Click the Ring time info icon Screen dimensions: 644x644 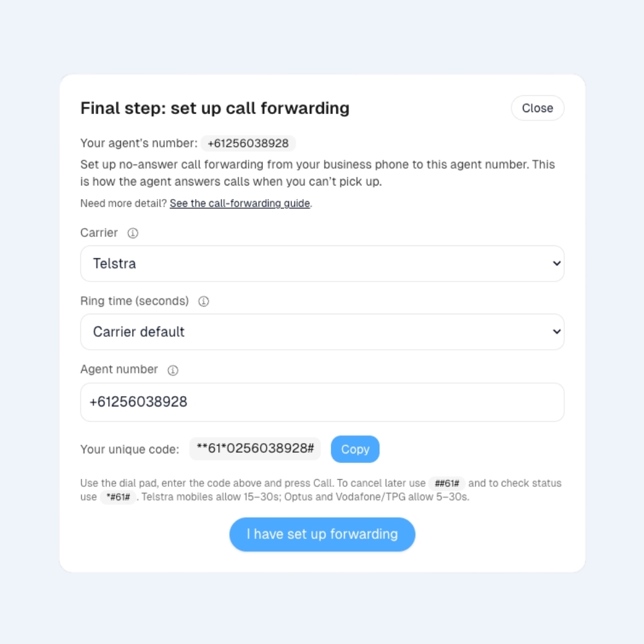point(204,301)
